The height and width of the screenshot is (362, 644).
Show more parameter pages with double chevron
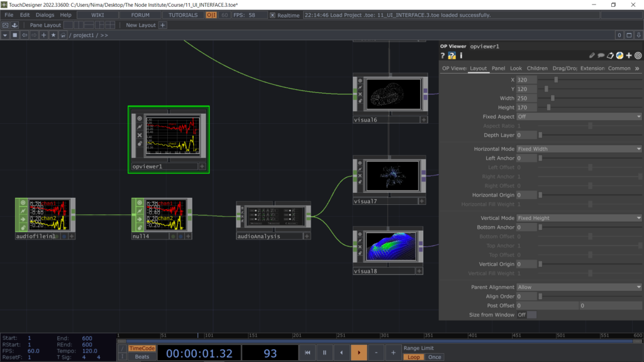click(x=637, y=69)
